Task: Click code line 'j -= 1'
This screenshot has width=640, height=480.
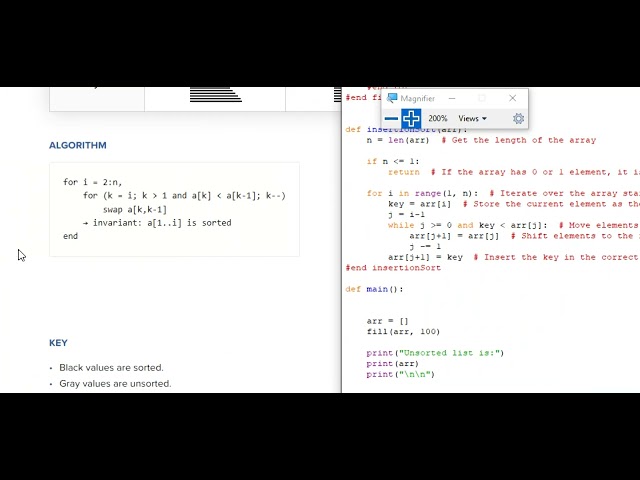Action: (x=425, y=246)
